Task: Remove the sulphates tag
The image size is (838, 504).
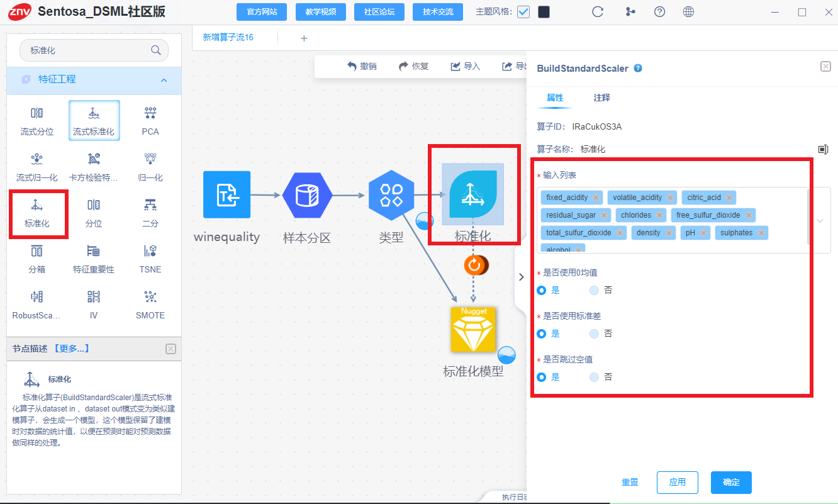Action: pos(761,233)
